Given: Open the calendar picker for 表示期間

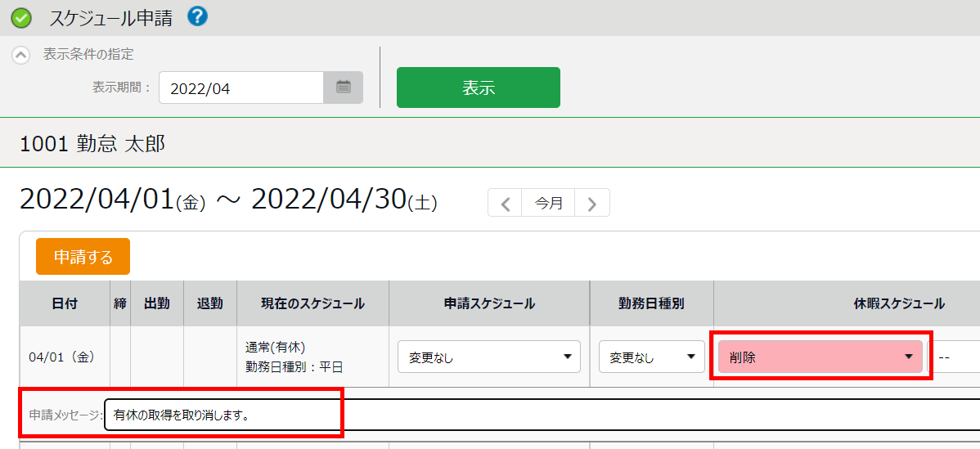Looking at the screenshot, I should tap(344, 88).
